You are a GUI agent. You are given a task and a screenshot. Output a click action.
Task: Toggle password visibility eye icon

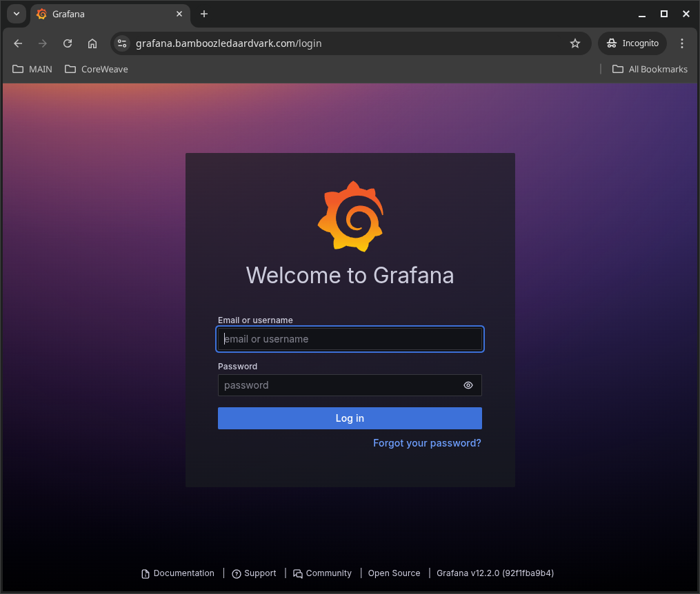click(468, 385)
